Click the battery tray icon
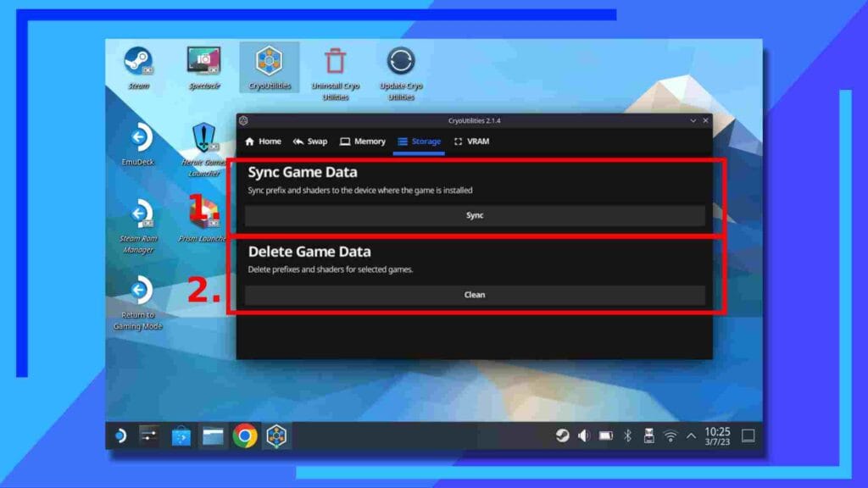This screenshot has width=868, height=488. (x=605, y=436)
